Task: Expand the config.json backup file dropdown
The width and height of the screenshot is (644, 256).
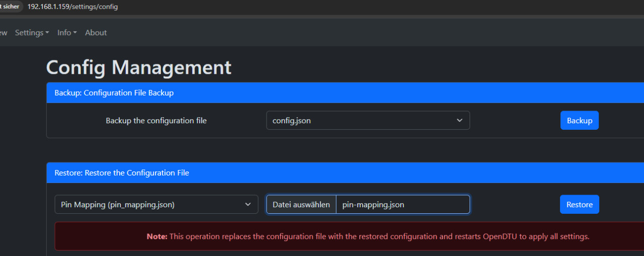Action: click(x=367, y=121)
